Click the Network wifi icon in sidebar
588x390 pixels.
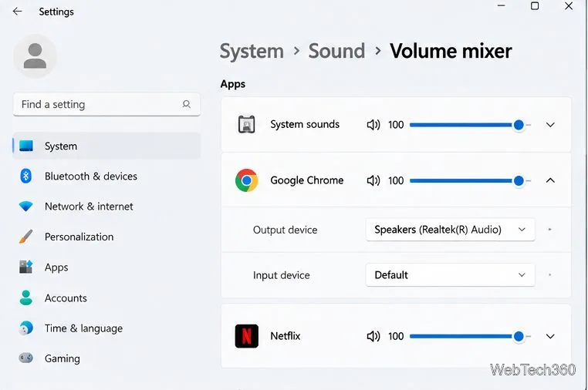26,206
